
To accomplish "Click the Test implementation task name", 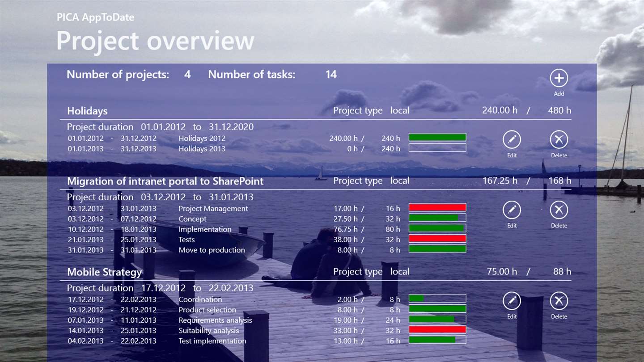I will [212, 341].
